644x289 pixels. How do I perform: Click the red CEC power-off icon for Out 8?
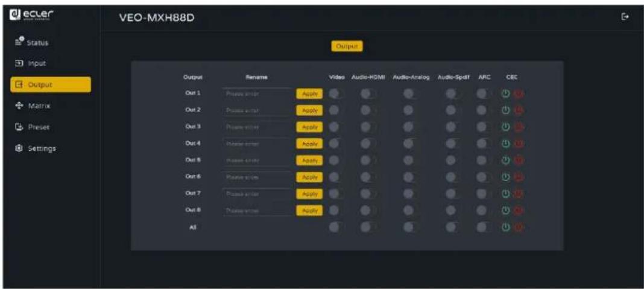[517, 210]
